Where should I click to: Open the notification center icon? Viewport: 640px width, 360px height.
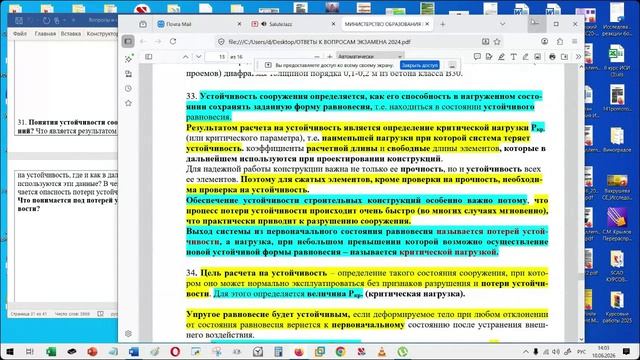tap(626, 351)
